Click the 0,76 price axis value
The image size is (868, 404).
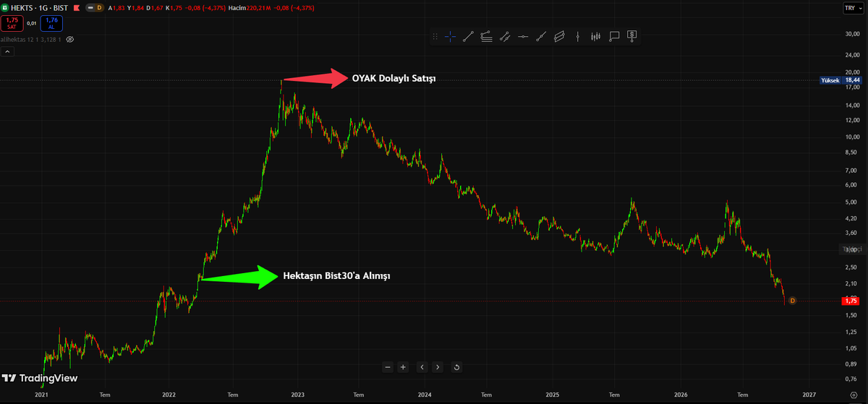point(852,379)
